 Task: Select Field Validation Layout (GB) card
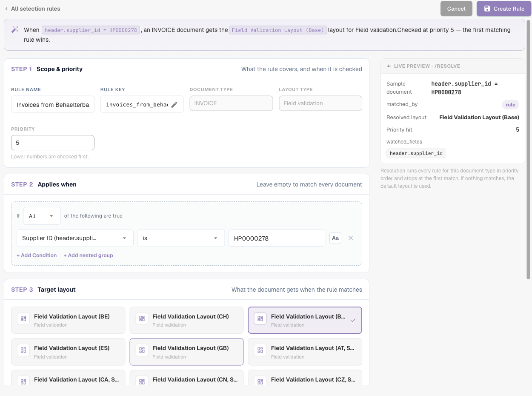tap(186, 352)
